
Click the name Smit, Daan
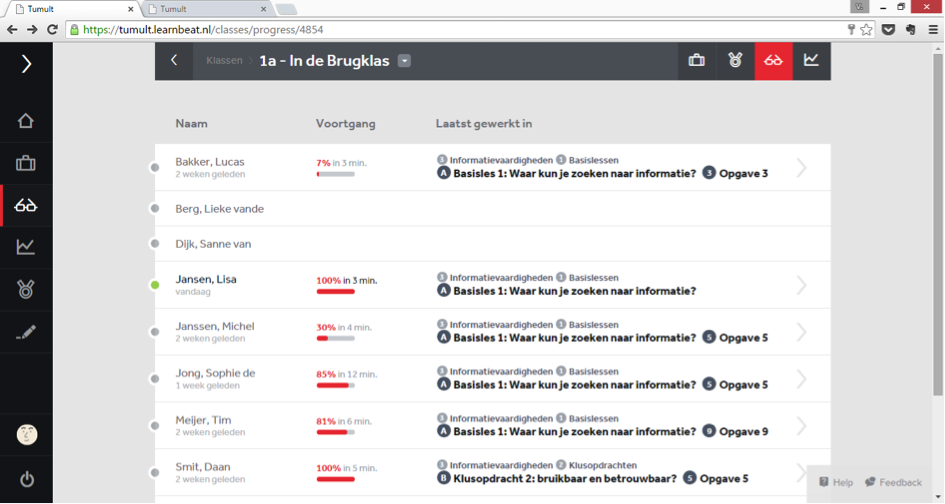pos(202,467)
